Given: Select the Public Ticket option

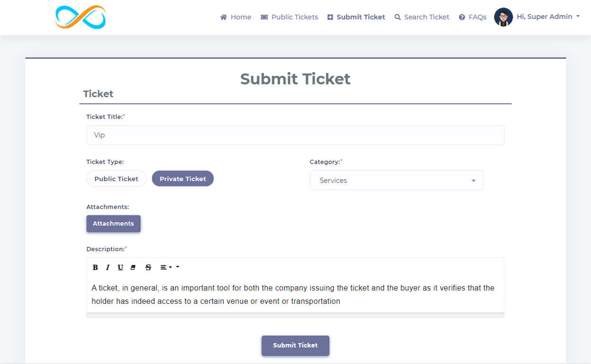Looking at the screenshot, I should (x=116, y=178).
